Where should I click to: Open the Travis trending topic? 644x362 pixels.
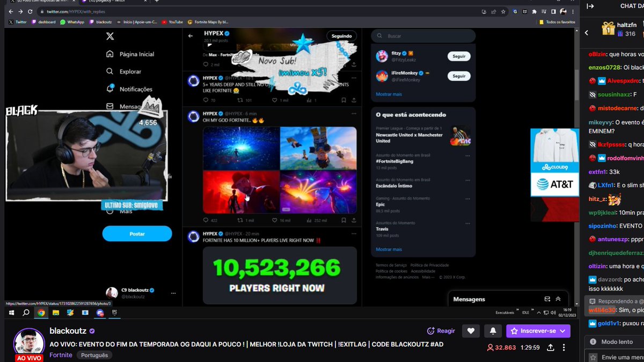382,229
